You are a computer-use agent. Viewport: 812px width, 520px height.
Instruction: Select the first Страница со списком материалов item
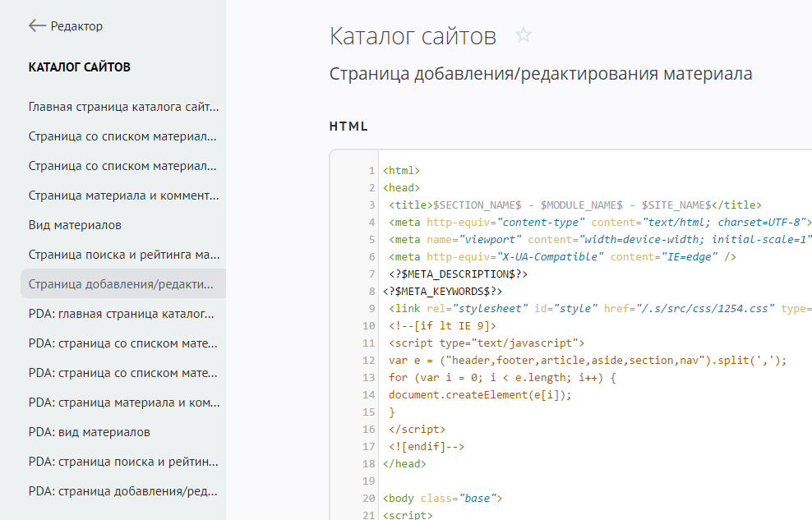click(123, 136)
